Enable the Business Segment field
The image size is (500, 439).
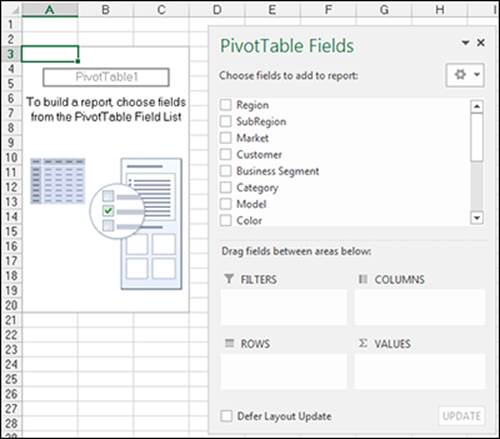coord(226,171)
